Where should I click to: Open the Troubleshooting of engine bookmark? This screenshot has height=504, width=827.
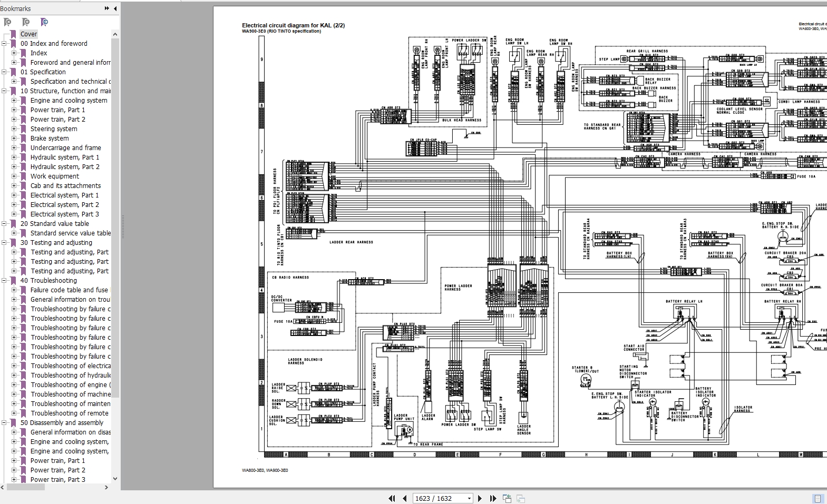[x=71, y=385]
